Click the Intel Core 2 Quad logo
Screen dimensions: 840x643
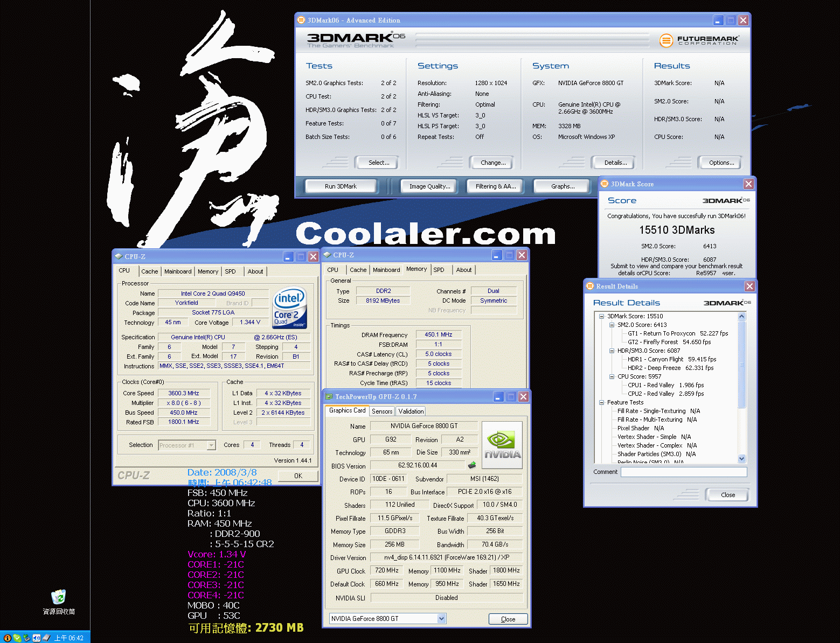290,307
